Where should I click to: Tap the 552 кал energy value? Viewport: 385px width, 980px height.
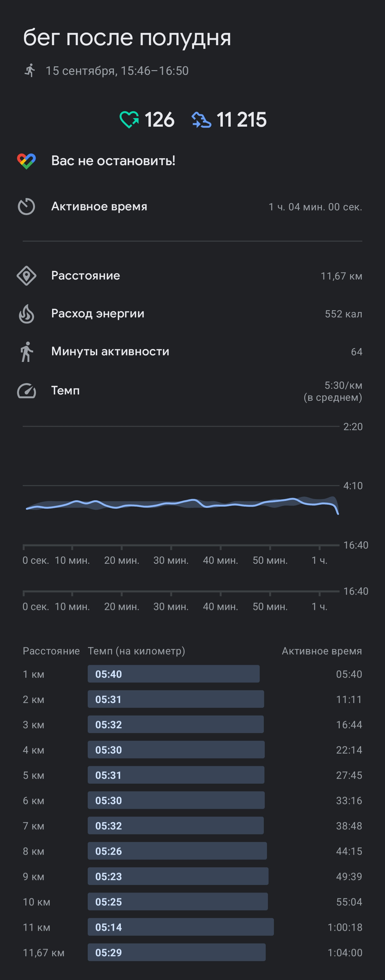coord(343,314)
